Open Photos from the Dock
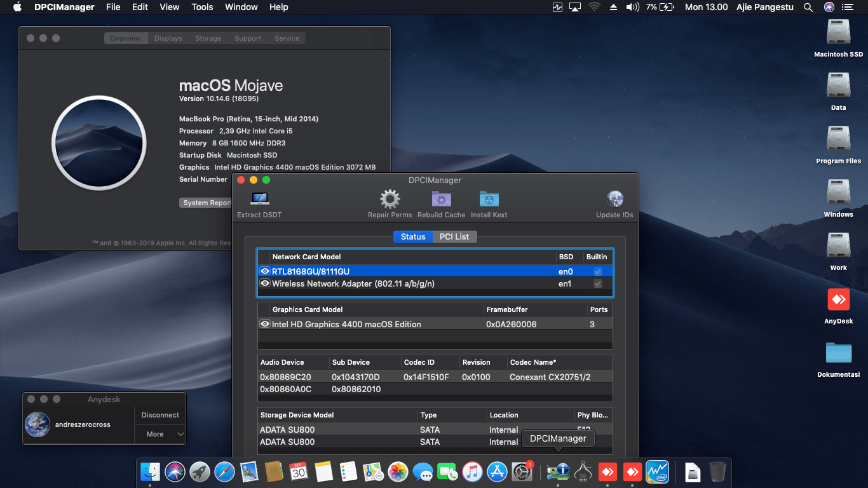The height and width of the screenshot is (488, 868). (398, 471)
